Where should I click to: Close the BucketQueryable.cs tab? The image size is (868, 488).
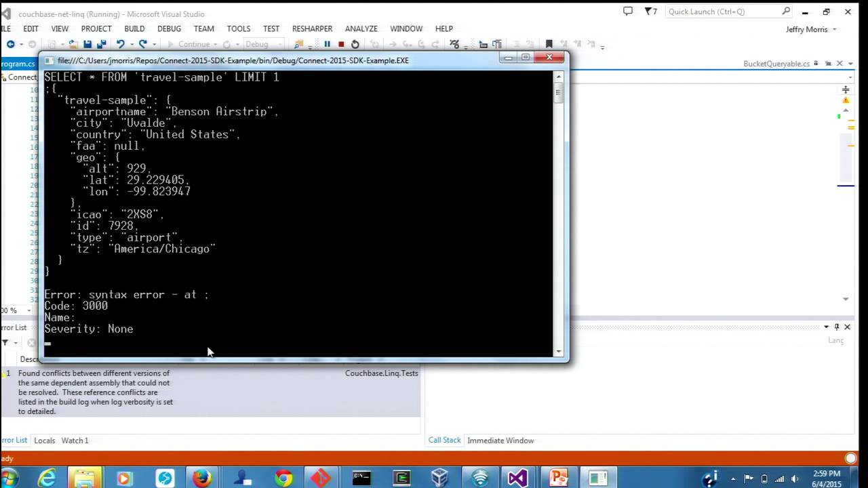click(840, 64)
